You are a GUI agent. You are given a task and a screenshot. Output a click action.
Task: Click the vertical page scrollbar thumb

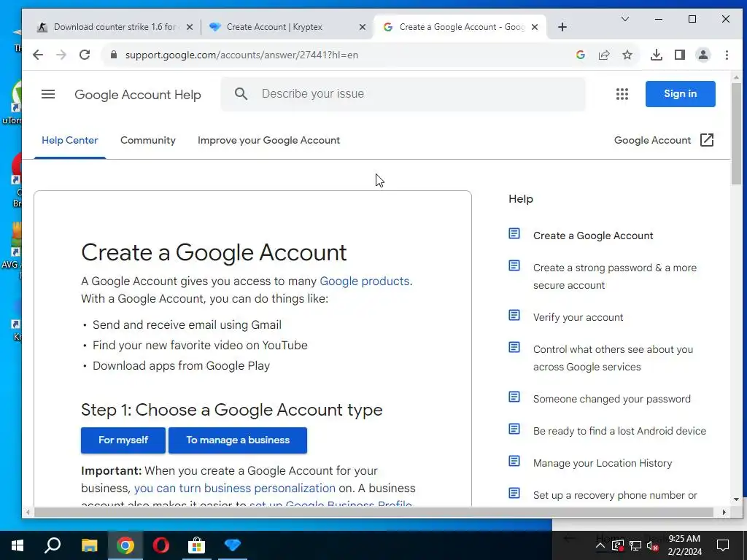(737, 133)
